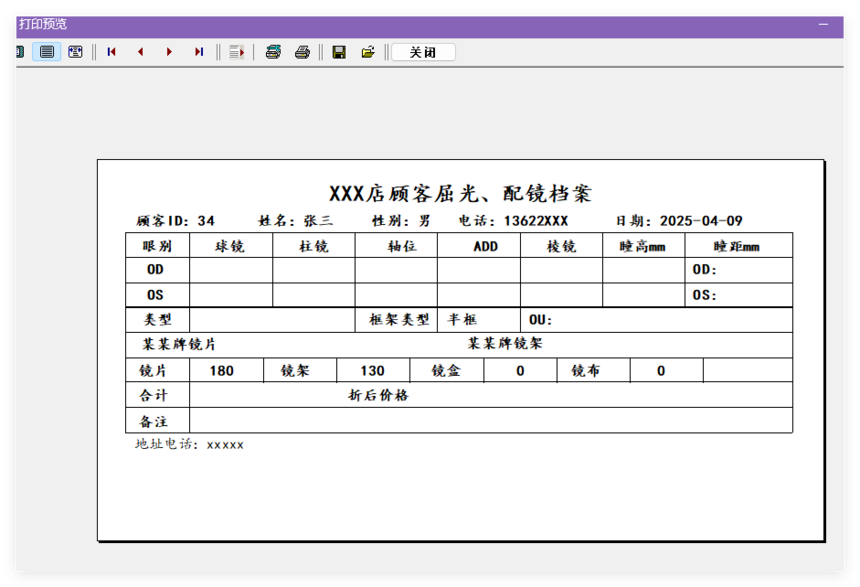Click the 性别: 男 field

[x=401, y=221]
